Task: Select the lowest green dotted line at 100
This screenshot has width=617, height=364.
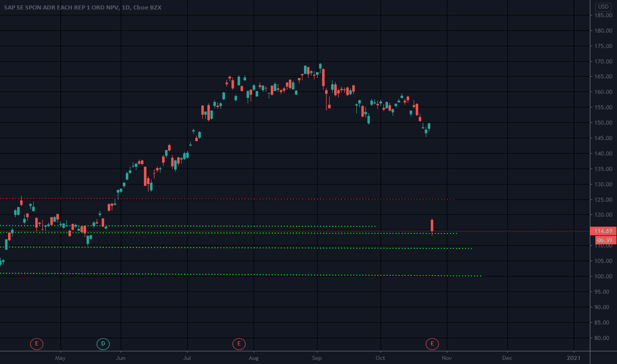Action: click(x=240, y=275)
